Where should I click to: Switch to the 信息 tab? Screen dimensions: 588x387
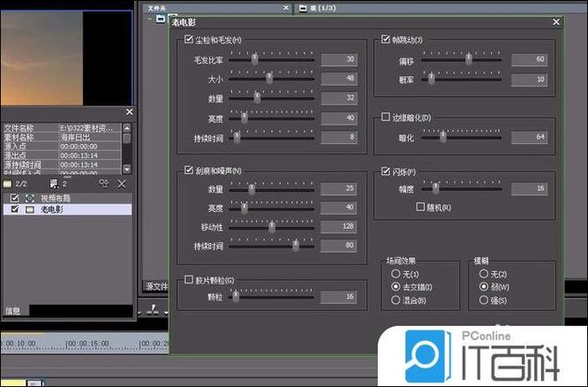(13, 311)
